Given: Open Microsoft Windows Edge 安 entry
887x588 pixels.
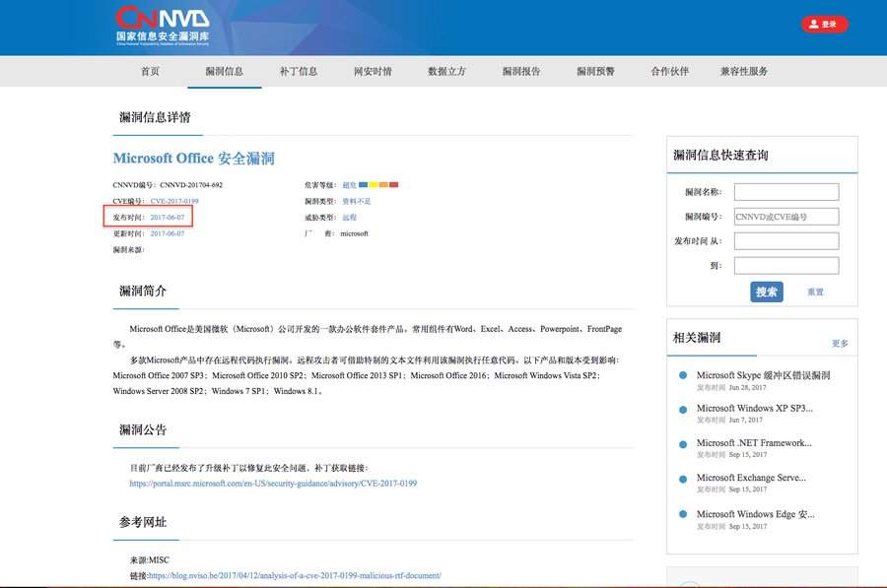Looking at the screenshot, I should pyautogui.click(x=755, y=514).
